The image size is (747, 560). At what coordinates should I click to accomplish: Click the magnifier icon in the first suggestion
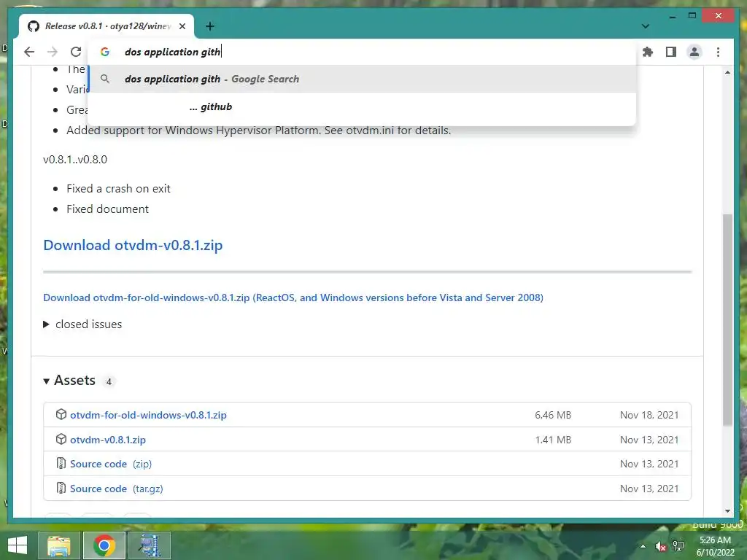click(x=105, y=79)
